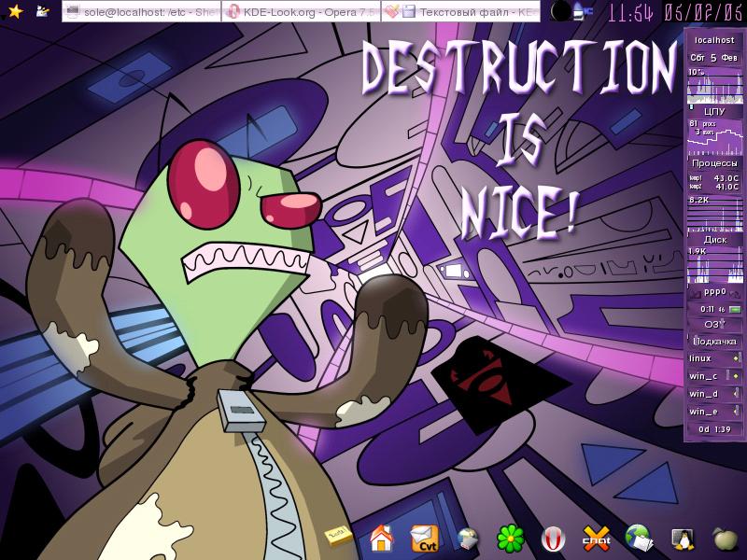Click the 0d 1:39 uptime display

tap(714, 429)
